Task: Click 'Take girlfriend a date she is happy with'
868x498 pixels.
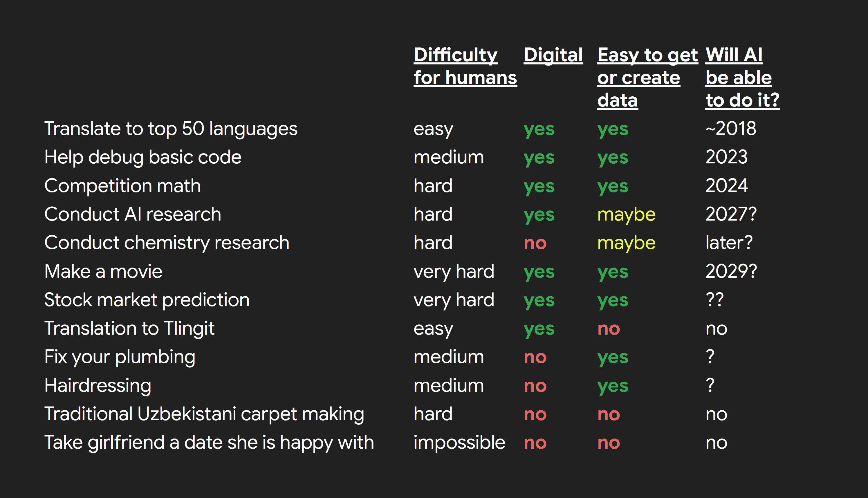Action: [209, 443]
